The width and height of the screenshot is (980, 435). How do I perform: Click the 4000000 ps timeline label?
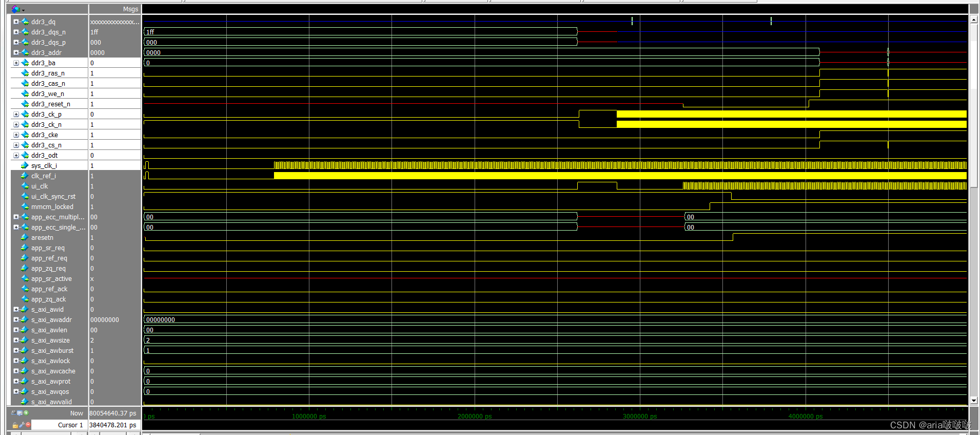pos(806,417)
